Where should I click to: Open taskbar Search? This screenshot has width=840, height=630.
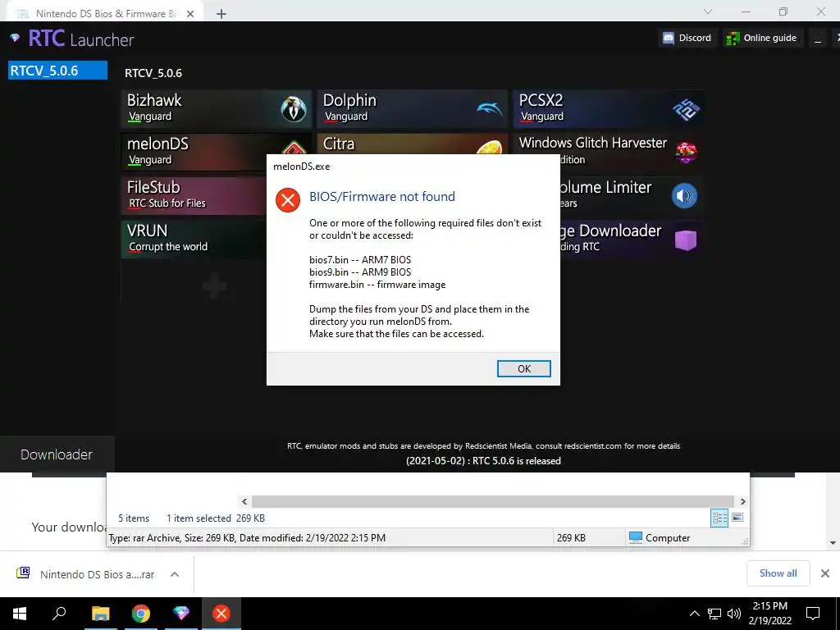[x=59, y=614]
